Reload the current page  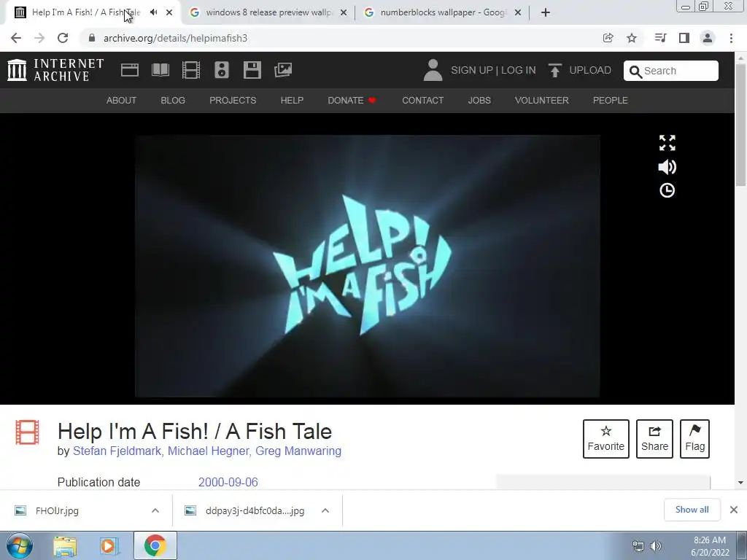63,38
